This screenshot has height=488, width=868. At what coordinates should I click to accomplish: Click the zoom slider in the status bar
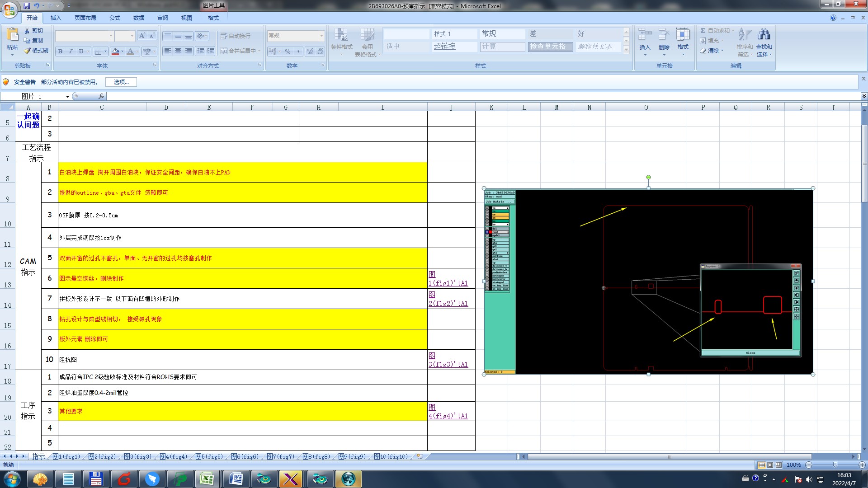[835, 465]
